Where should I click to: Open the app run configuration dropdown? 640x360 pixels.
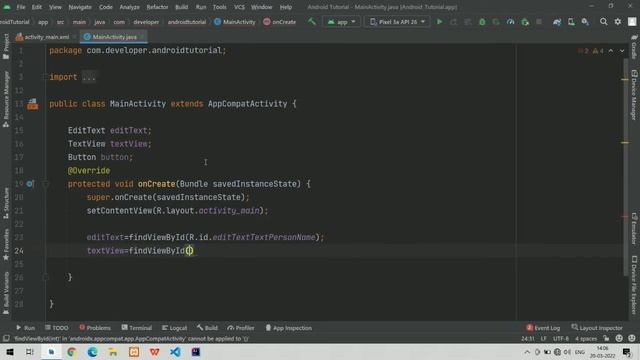tap(342, 22)
